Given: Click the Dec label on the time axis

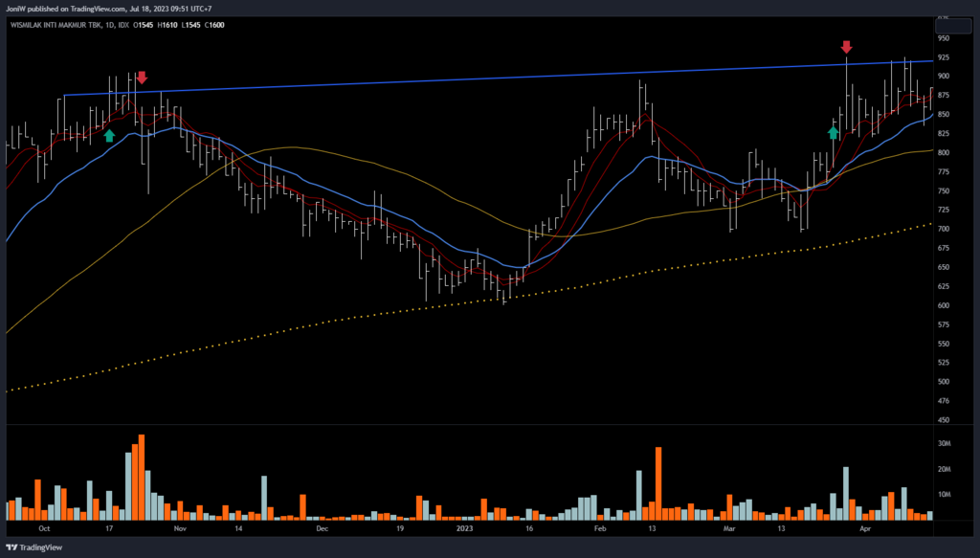Looking at the screenshot, I should click(x=322, y=527).
